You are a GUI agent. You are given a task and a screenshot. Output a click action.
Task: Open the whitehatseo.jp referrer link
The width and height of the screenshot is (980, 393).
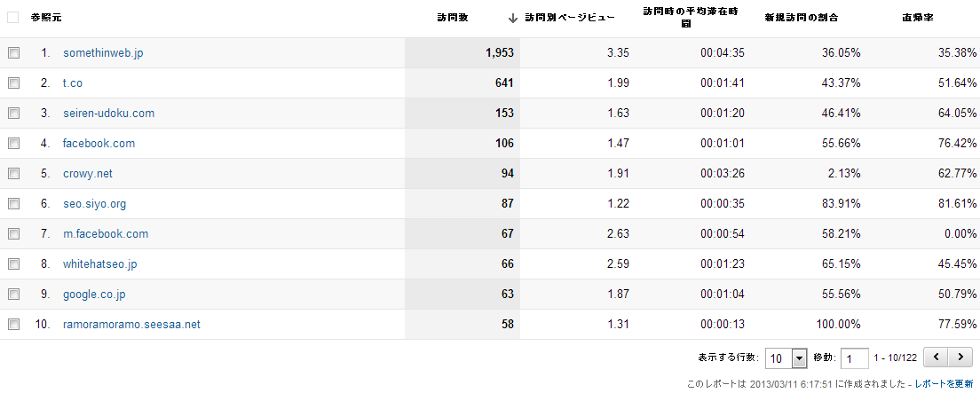click(x=99, y=264)
